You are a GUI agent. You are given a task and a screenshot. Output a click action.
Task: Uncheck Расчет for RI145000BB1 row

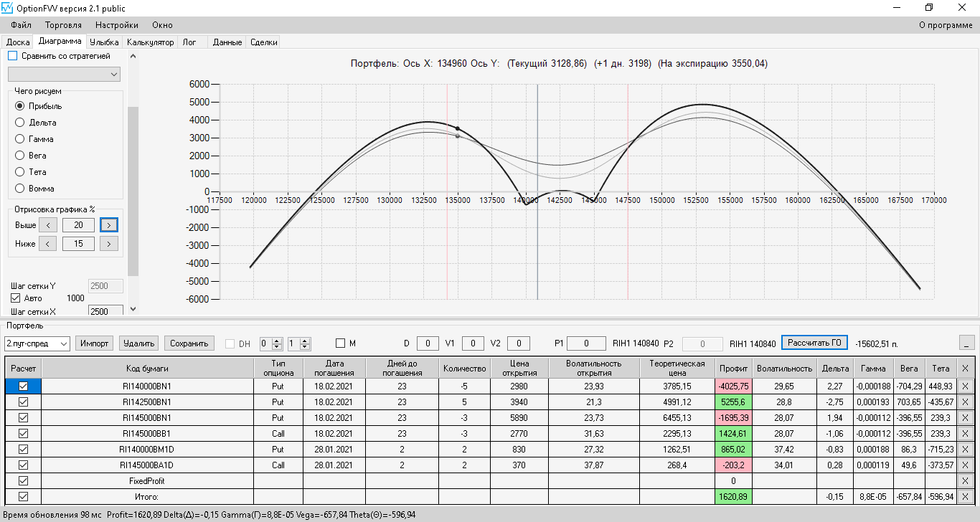tap(23, 434)
